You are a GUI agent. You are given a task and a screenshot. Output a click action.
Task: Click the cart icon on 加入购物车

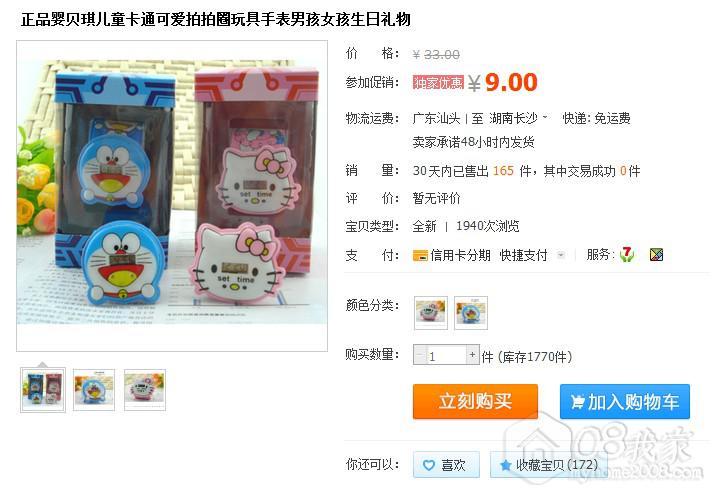577,402
